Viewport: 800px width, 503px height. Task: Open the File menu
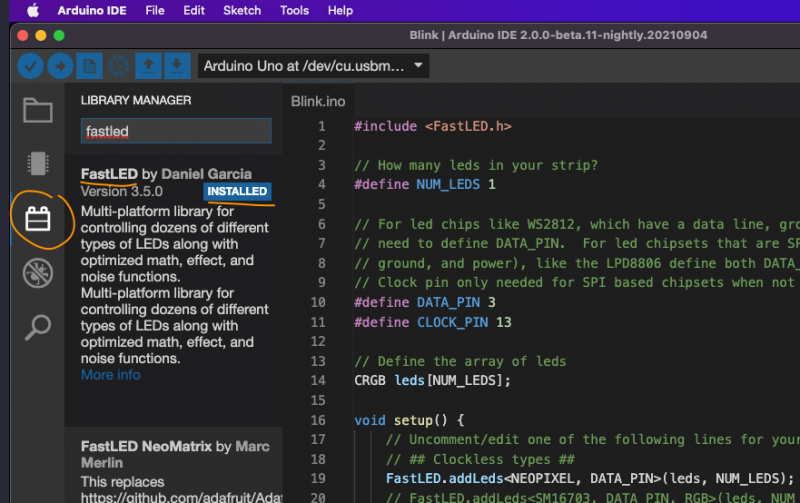[x=155, y=10]
